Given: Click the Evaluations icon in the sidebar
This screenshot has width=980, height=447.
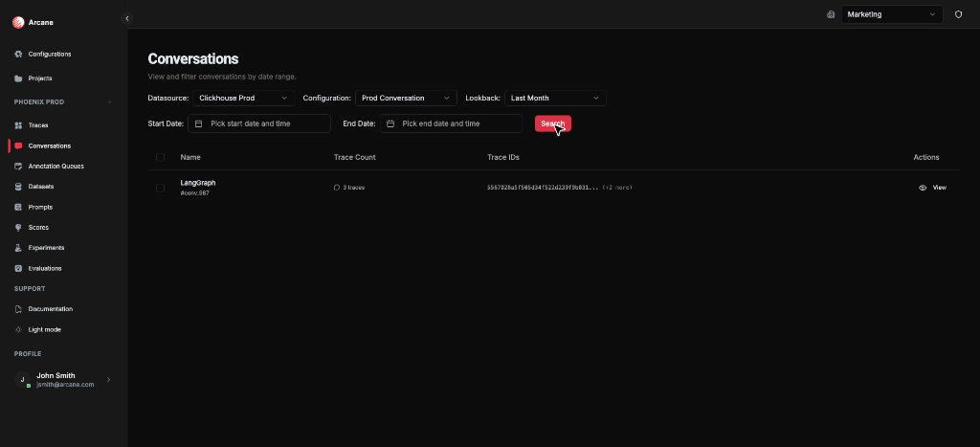Looking at the screenshot, I should point(18,268).
